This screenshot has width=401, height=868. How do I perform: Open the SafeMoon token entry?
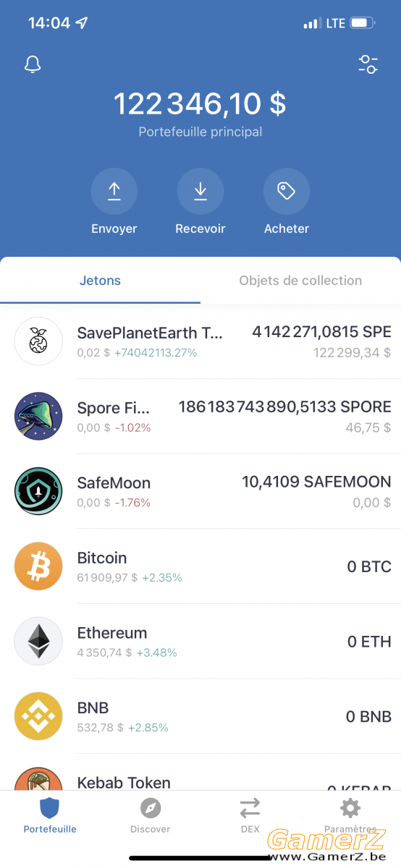pos(200,491)
